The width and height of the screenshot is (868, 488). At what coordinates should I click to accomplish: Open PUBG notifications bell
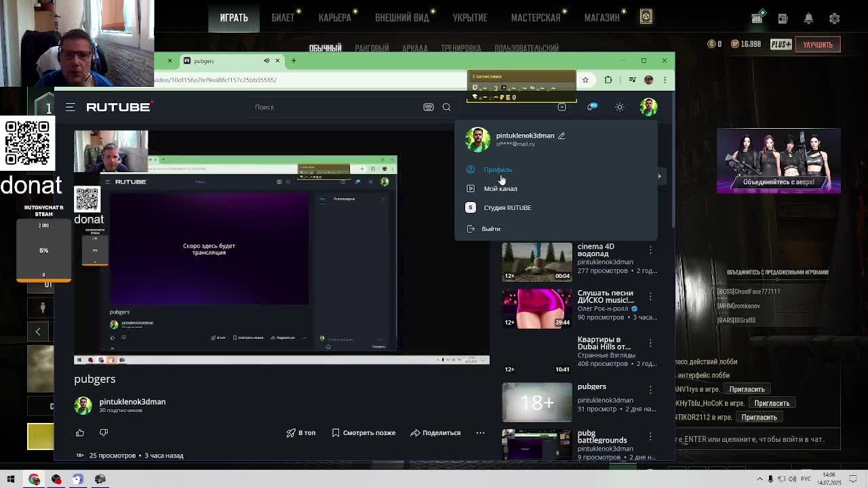click(x=808, y=18)
